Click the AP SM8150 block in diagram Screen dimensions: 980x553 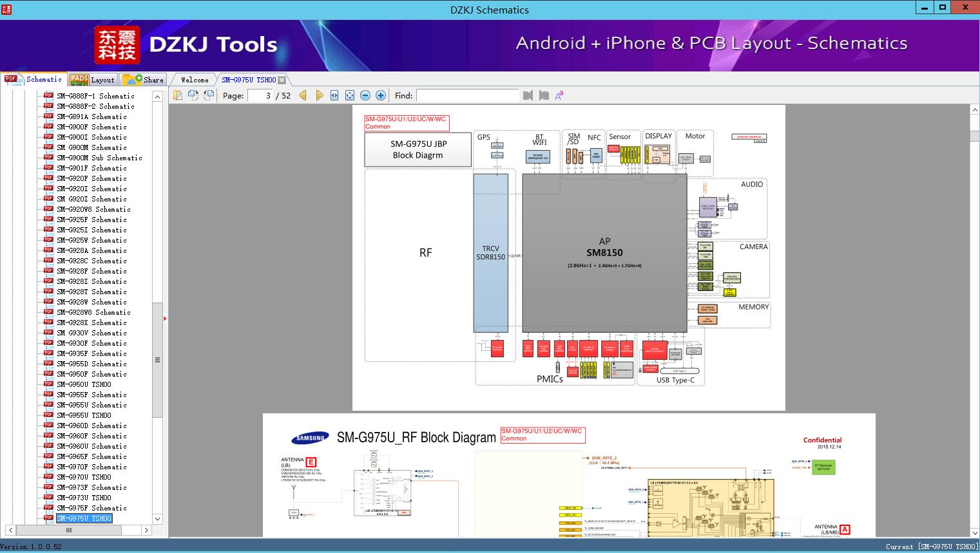604,253
